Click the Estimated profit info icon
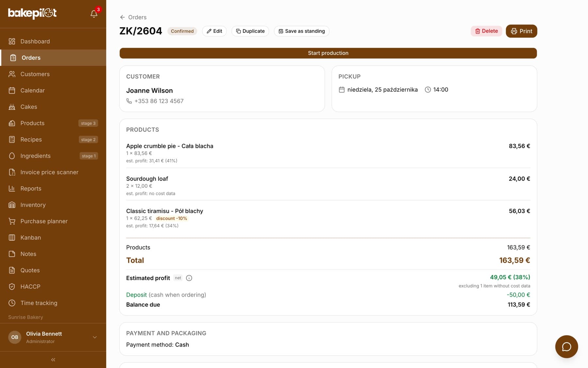588x368 pixels. [x=189, y=278]
